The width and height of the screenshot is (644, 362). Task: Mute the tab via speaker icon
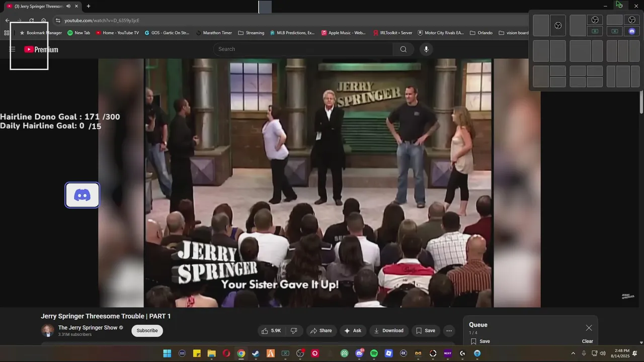click(x=68, y=6)
